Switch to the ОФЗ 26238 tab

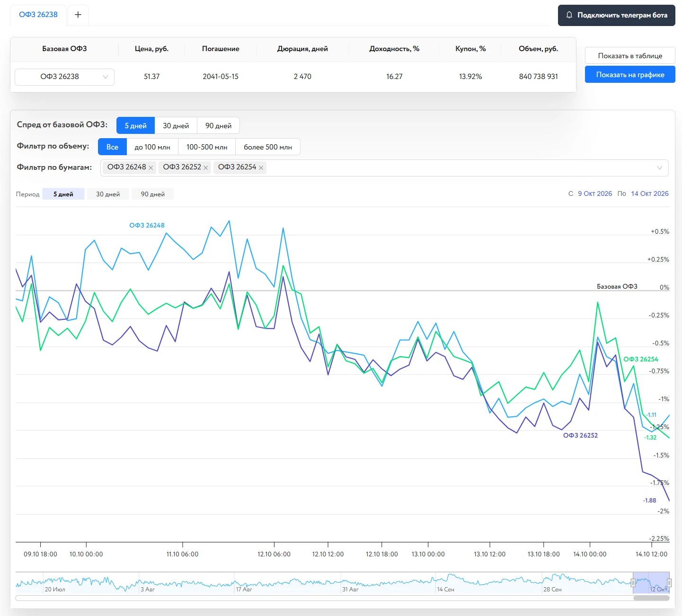[x=38, y=15]
